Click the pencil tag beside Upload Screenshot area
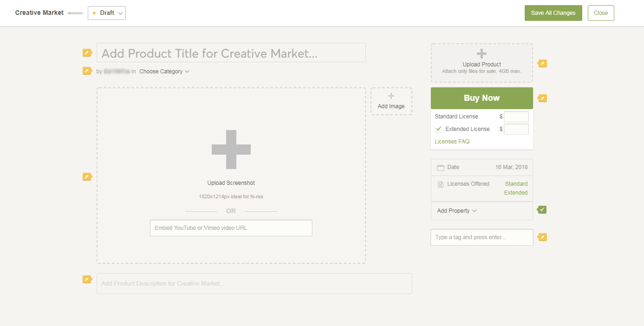This screenshot has width=644, height=326. [x=87, y=176]
